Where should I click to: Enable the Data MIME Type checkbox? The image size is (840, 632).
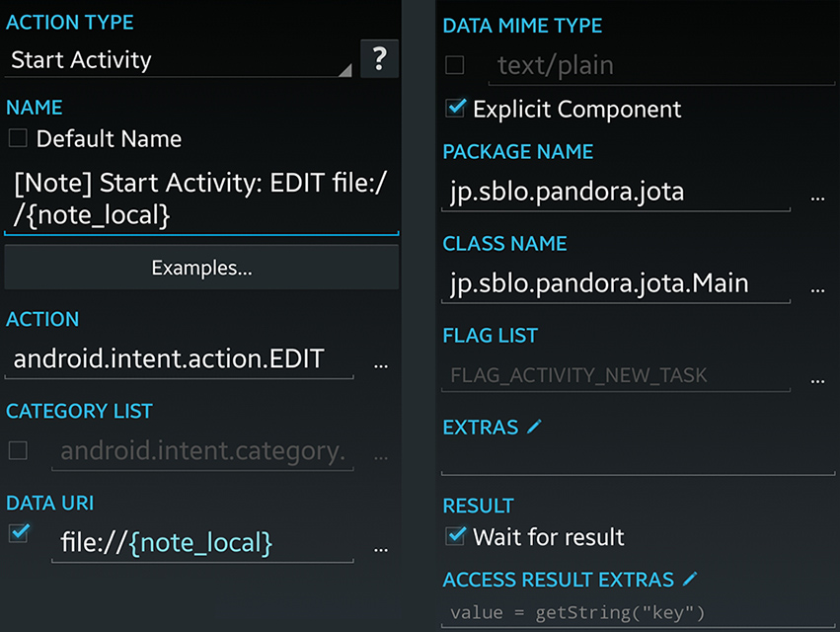click(x=455, y=65)
